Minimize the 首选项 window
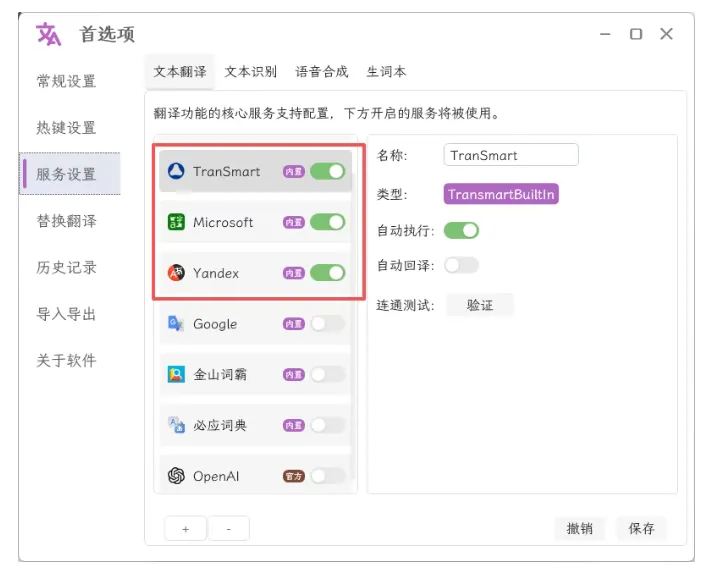 [605, 34]
